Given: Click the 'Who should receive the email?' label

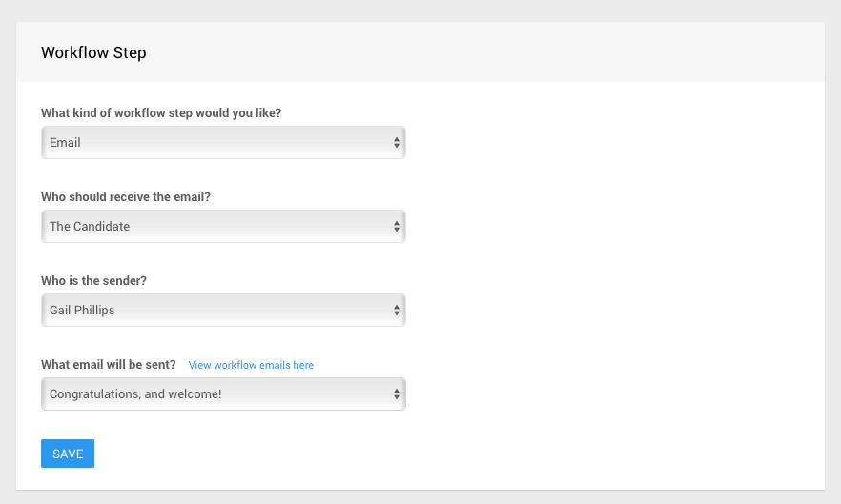Looking at the screenshot, I should [x=126, y=196].
